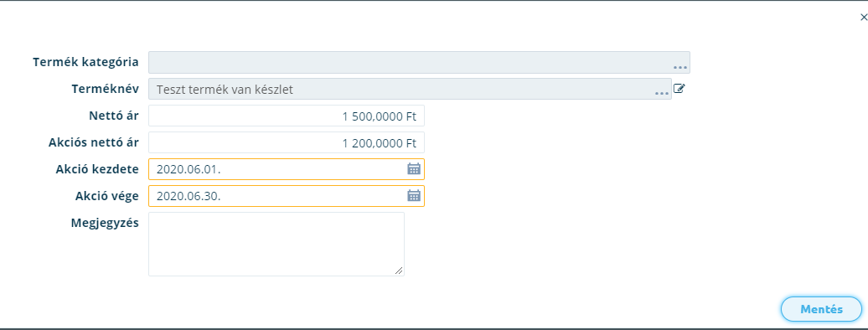The width and height of the screenshot is (868, 330).
Task: Click into the Nettó ár field
Action: pyautogui.click(x=287, y=116)
